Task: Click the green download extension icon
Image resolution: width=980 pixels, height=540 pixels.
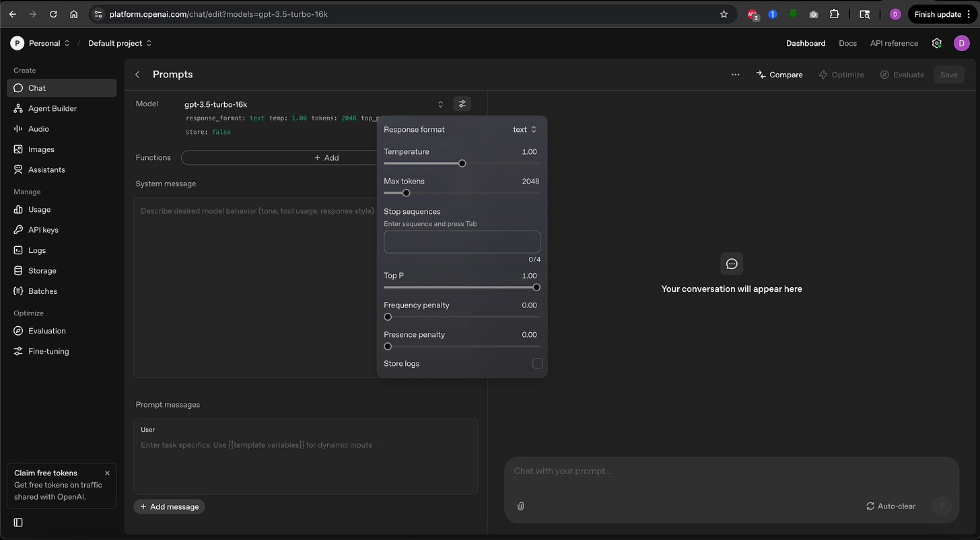Action: pos(793,14)
